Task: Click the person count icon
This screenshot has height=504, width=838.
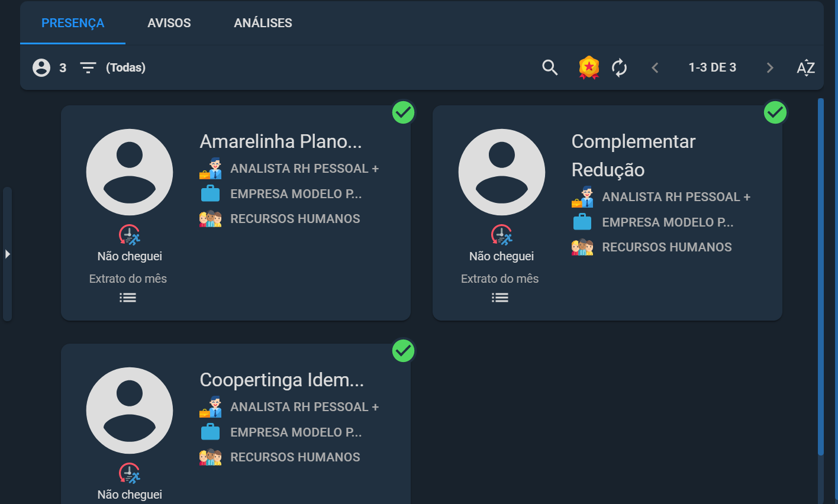Action: coord(41,67)
